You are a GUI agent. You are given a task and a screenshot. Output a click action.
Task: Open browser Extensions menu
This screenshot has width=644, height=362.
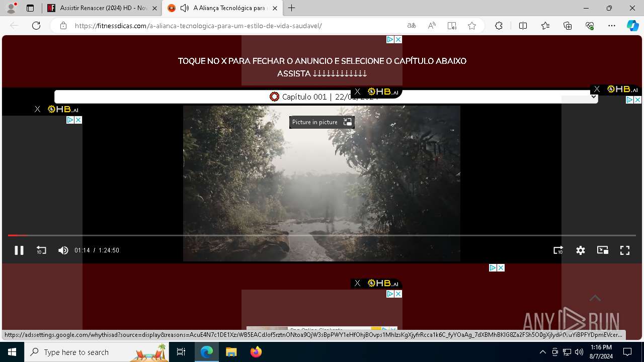click(x=499, y=26)
